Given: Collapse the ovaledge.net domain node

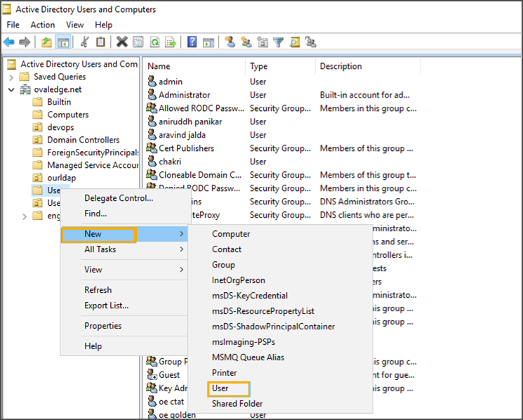Looking at the screenshot, I should 11,90.
